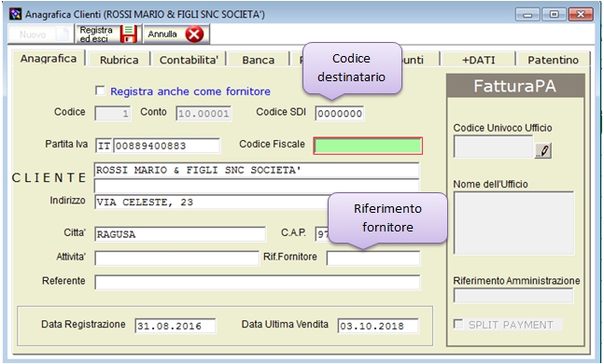Click the Citta' field RAGUSA

[180, 234]
